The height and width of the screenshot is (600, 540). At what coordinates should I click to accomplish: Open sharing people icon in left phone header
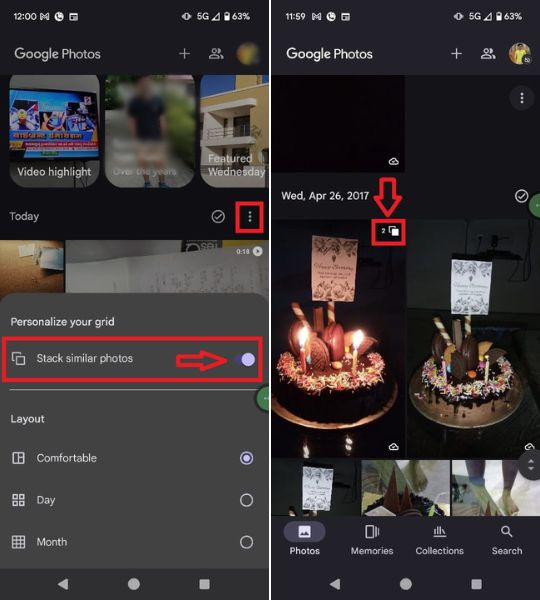tap(216, 54)
